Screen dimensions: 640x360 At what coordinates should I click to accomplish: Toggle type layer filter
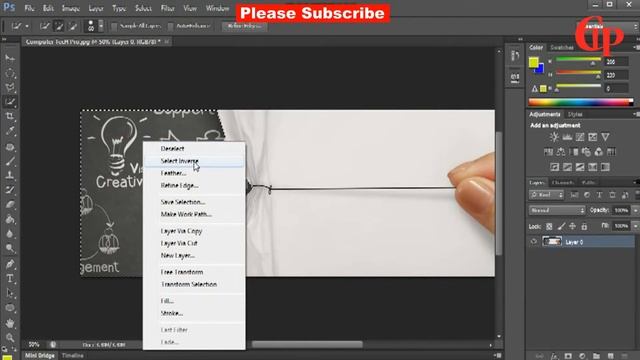click(x=599, y=195)
